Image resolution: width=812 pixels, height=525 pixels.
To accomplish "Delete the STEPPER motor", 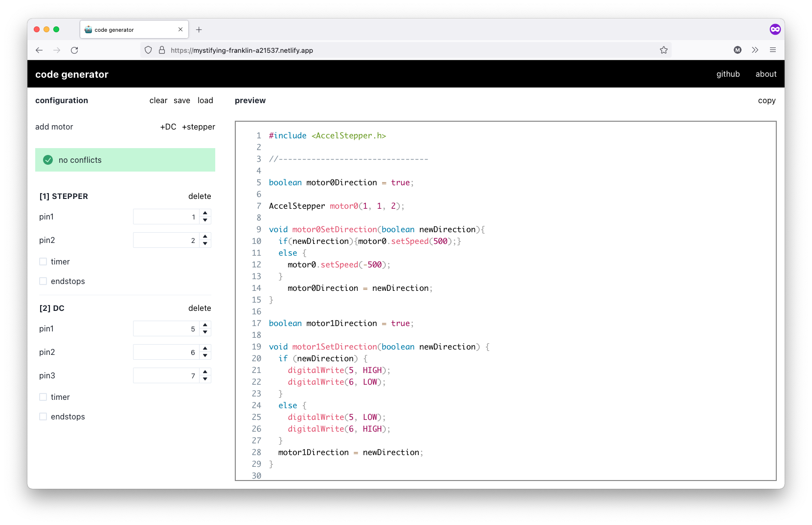I will pos(200,196).
